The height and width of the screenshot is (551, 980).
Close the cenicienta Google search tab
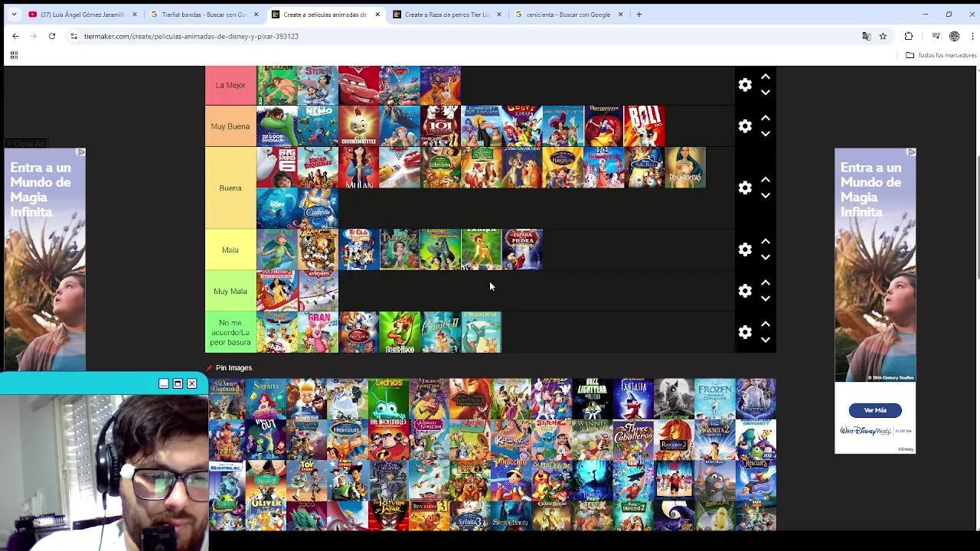pyautogui.click(x=620, y=15)
